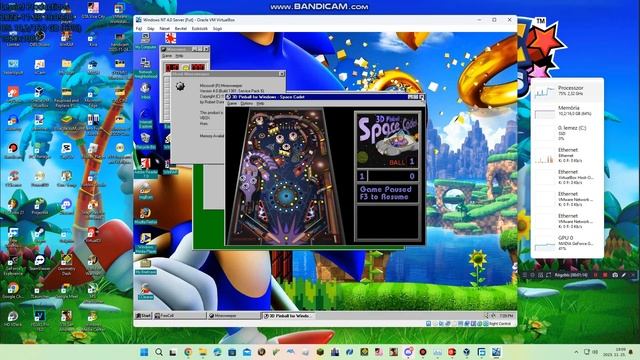This screenshot has height=360, width=640.
Task: Open Geometry Dash desktop shortcut
Action: 66,264
